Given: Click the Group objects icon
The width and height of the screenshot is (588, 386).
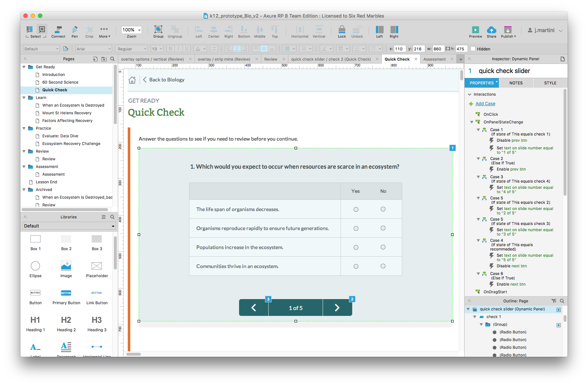Looking at the screenshot, I should click(158, 30).
